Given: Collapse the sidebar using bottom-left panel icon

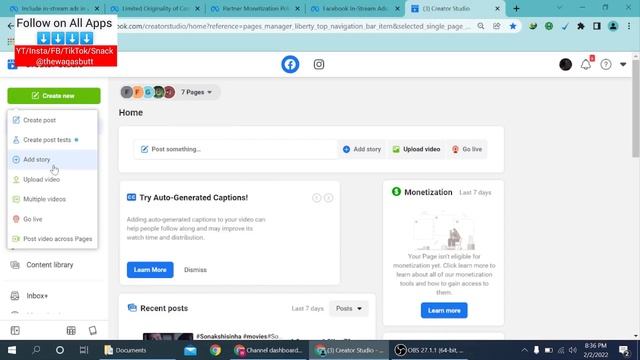Looking at the screenshot, I should tap(15, 331).
